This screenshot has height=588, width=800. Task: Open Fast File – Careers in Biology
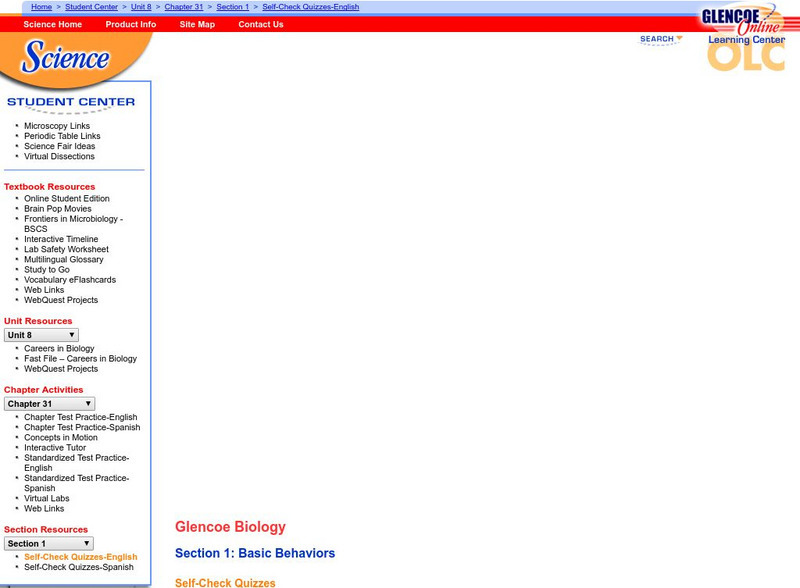pyautogui.click(x=81, y=358)
